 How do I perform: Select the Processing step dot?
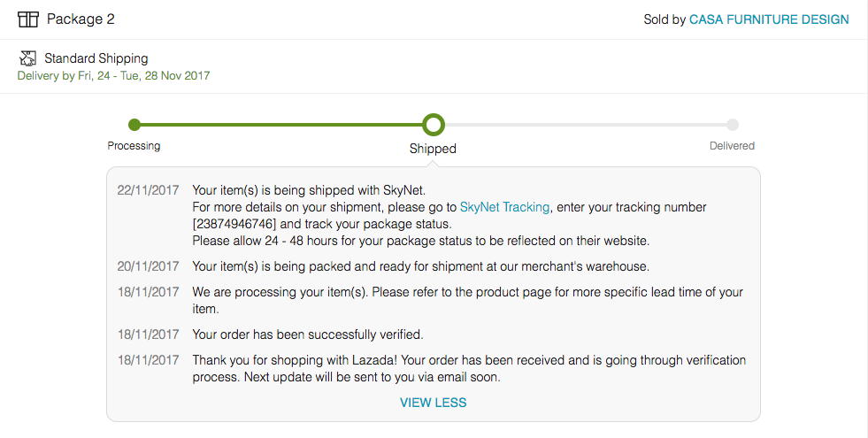click(x=134, y=125)
